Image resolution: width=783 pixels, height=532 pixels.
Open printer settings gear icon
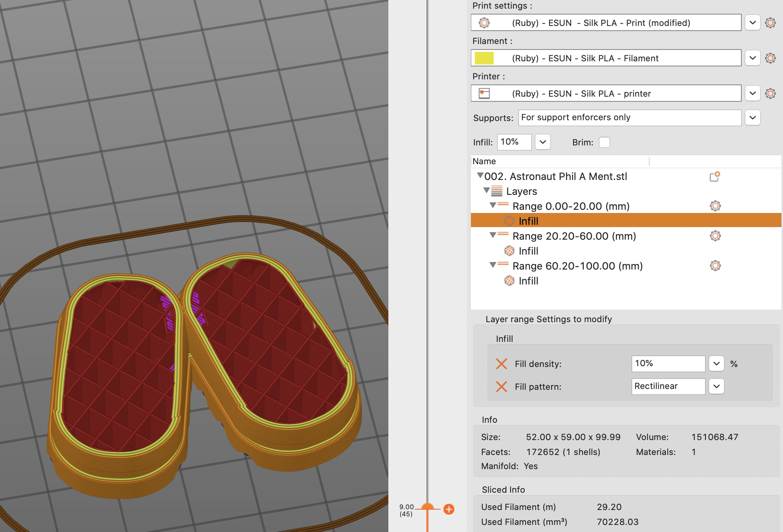click(770, 94)
